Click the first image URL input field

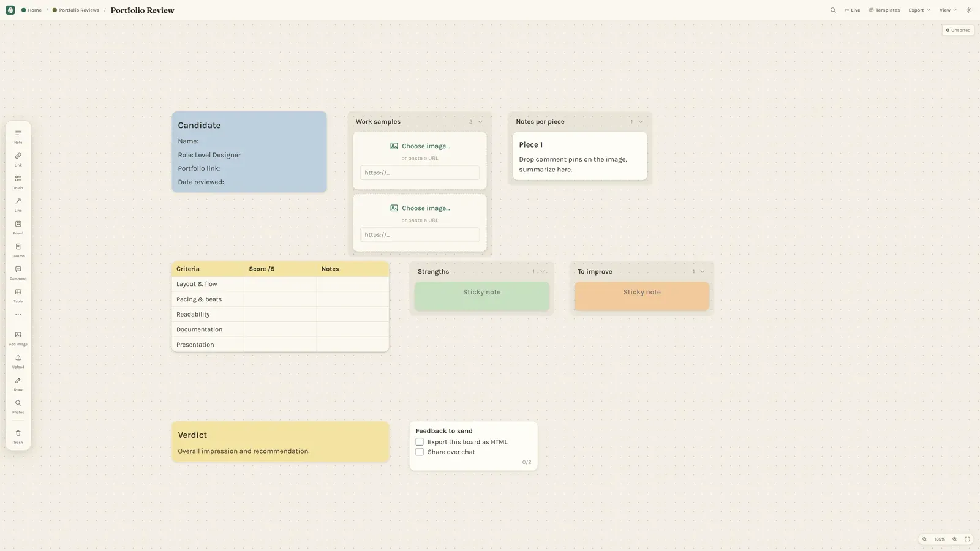pyautogui.click(x=420, y=173)
